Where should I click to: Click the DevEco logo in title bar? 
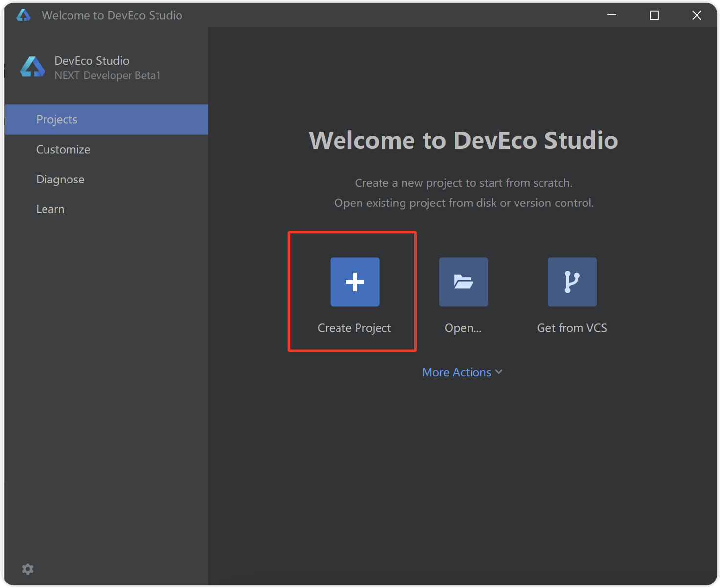23,15
